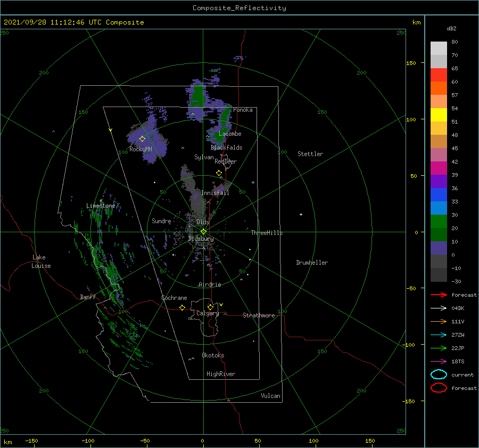Click the 51 dBZ yellow color swatch

pyautogui.click(x=439, y=115)
